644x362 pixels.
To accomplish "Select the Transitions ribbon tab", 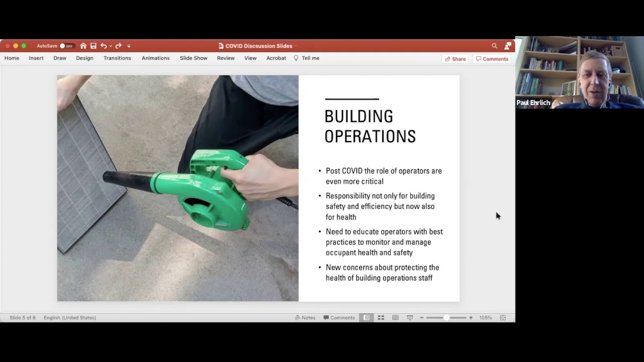I will (117, 58).
